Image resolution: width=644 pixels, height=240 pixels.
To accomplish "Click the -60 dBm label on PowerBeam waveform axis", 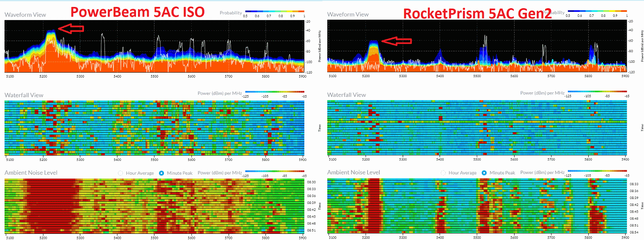I will tap(308, 41).
